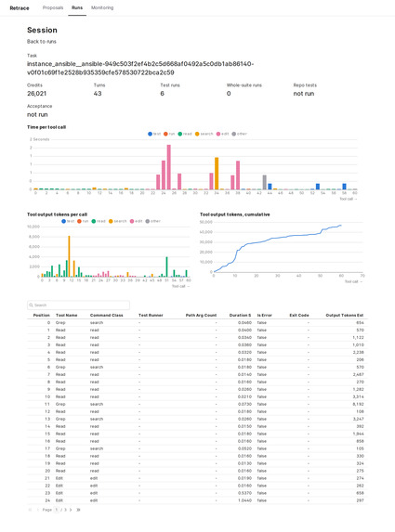Go to next table page
Viewport: 395px width, 532px height.
tap(71, 510)
